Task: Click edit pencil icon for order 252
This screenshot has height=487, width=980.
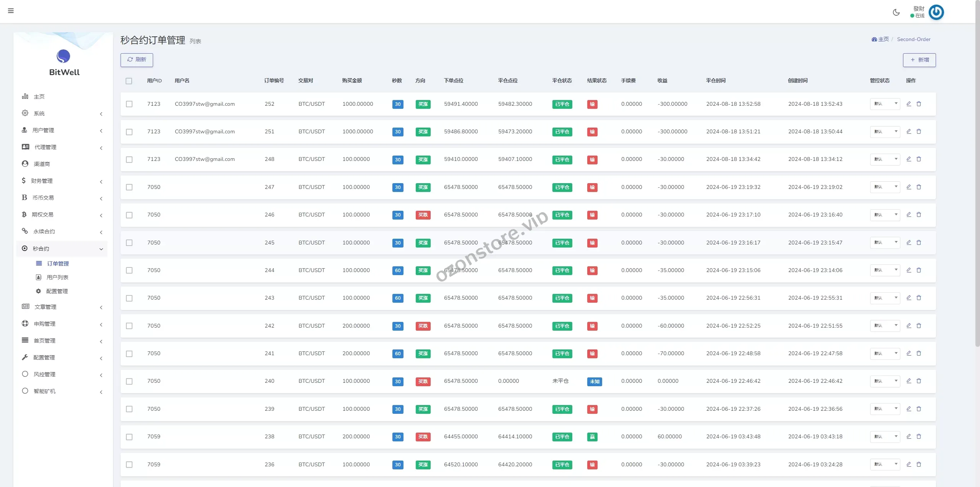Action: (x=908, y=104)
